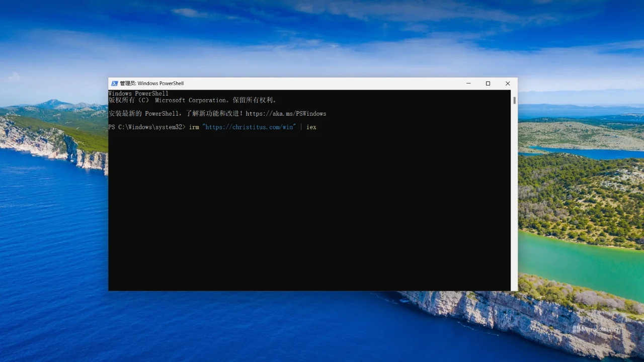Click the title text "管理员: Windows PowerShell"

[151, 83]
